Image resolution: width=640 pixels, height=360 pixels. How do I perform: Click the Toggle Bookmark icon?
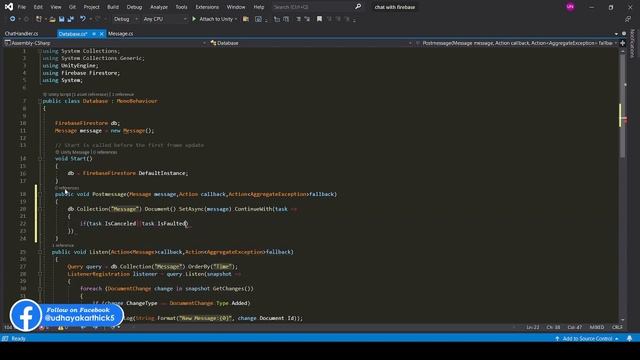(319, 19)
